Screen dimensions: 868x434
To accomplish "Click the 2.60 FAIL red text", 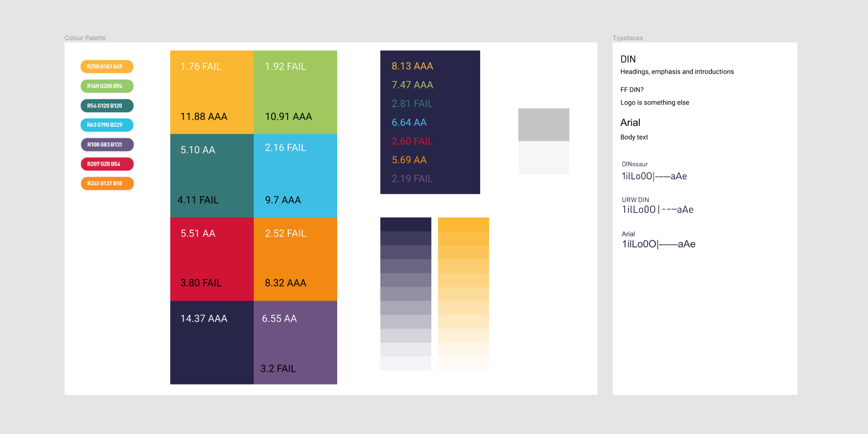I will pyautogui.click(x=412, y=141).
